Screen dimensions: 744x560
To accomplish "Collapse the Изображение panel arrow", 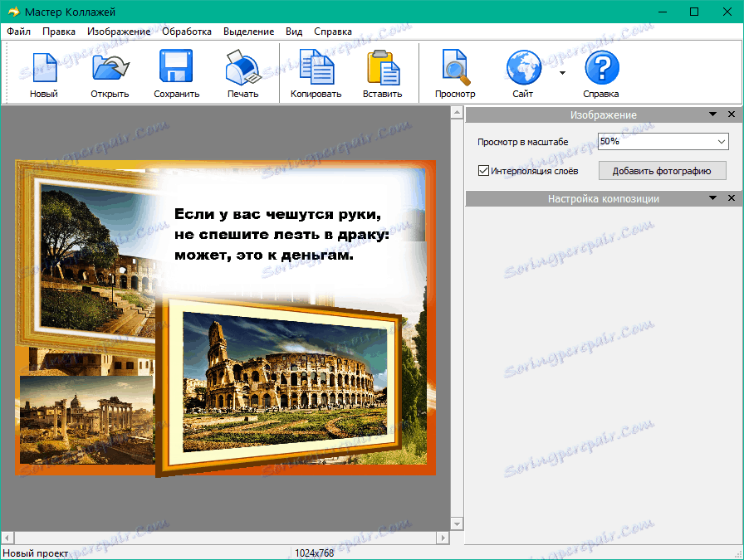I will coord(712,114).
